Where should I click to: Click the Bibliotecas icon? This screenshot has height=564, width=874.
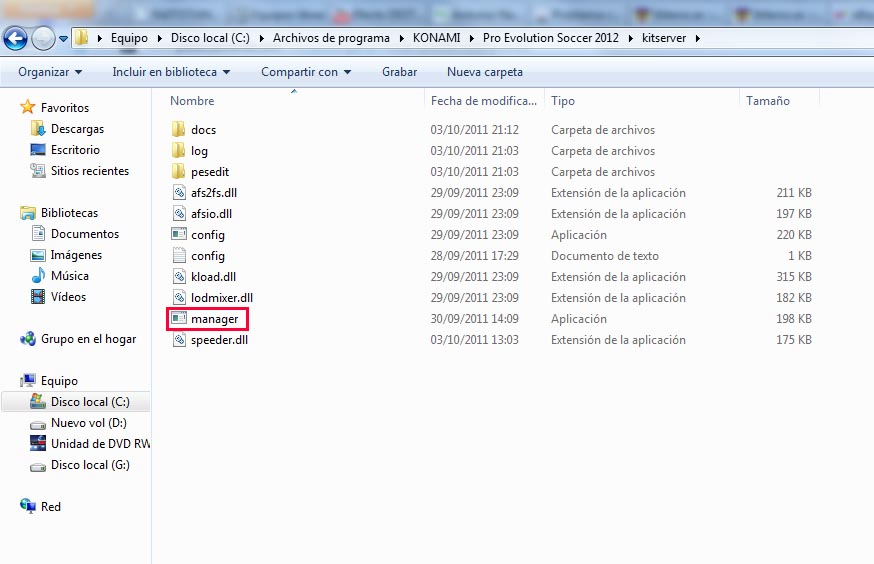pyautogui.click(x=27, y=213)
